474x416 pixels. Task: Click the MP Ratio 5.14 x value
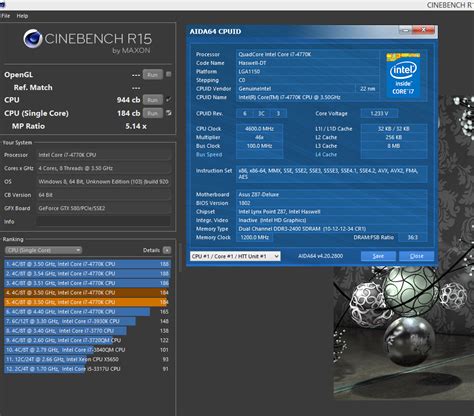136,126
